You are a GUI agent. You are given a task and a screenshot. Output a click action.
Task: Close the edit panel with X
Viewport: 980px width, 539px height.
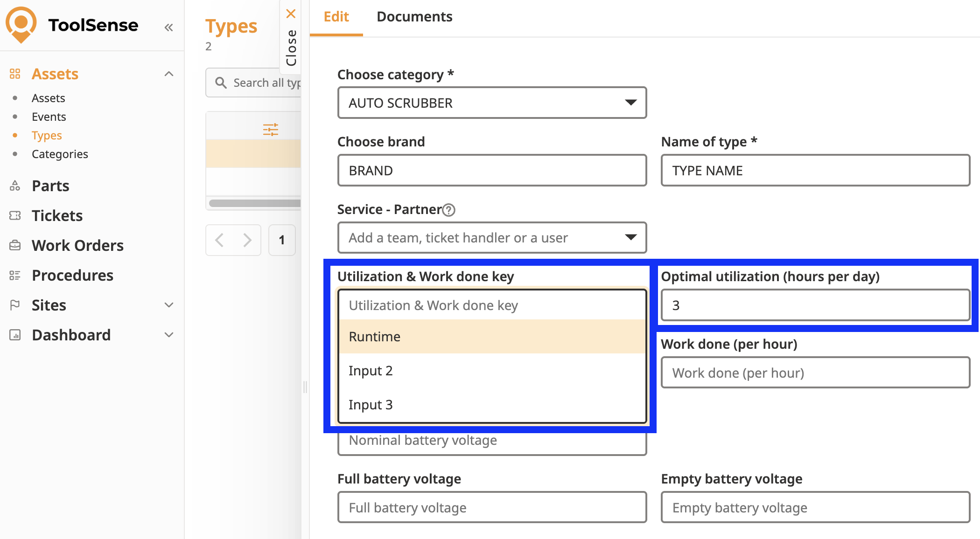291,14
